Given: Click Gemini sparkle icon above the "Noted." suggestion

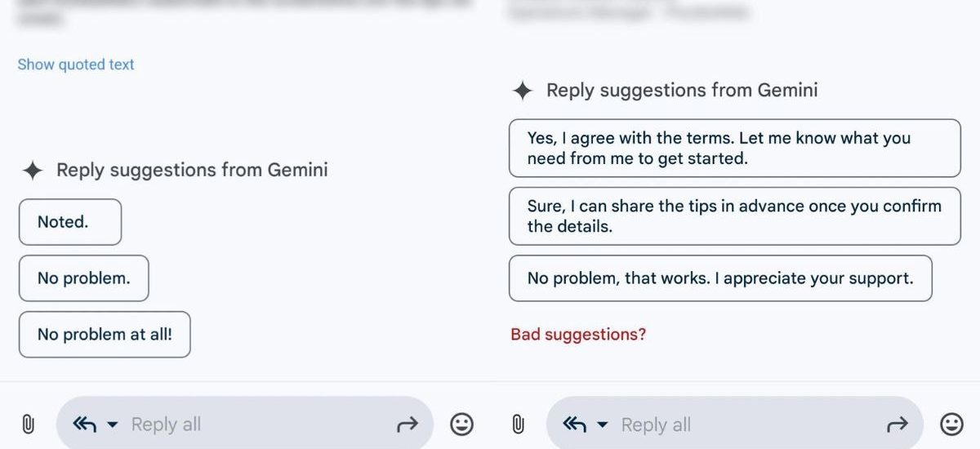Looking at the screenshot, I should (33, 171).
